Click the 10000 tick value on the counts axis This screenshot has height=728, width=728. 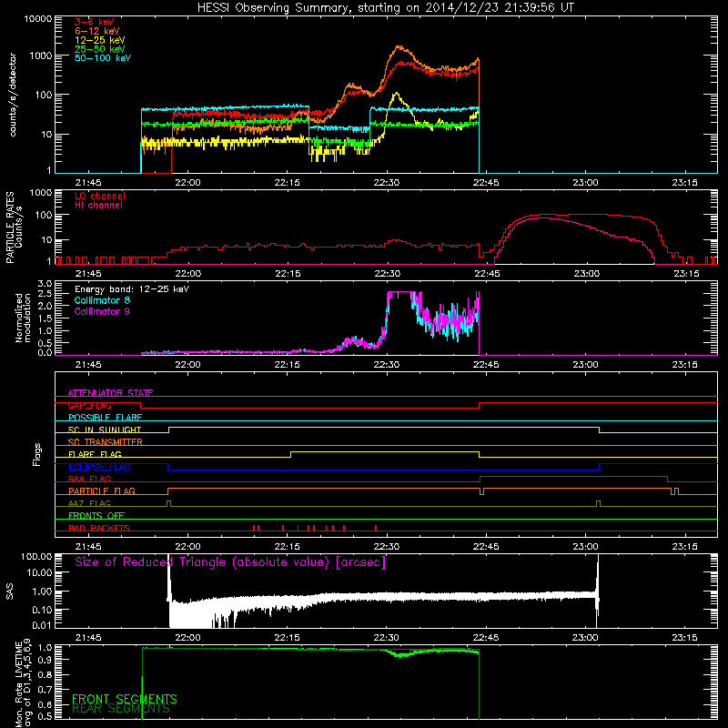pos(38,19)
